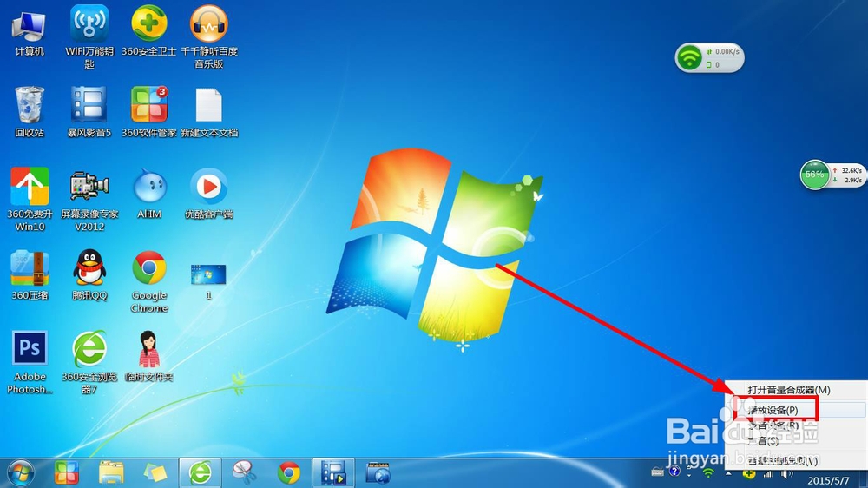Open 360软件管家 desktop icon
The image size is (868, 488).
149,112
